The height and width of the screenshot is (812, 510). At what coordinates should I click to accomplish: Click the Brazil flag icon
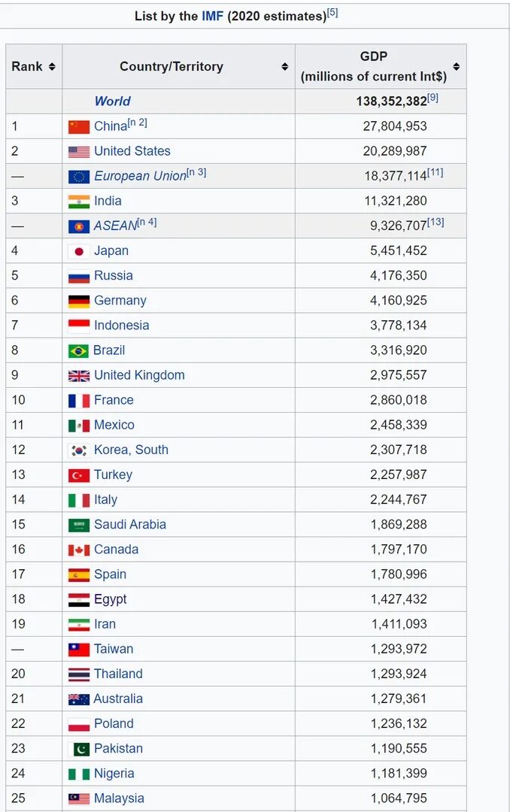coord(78,351)
